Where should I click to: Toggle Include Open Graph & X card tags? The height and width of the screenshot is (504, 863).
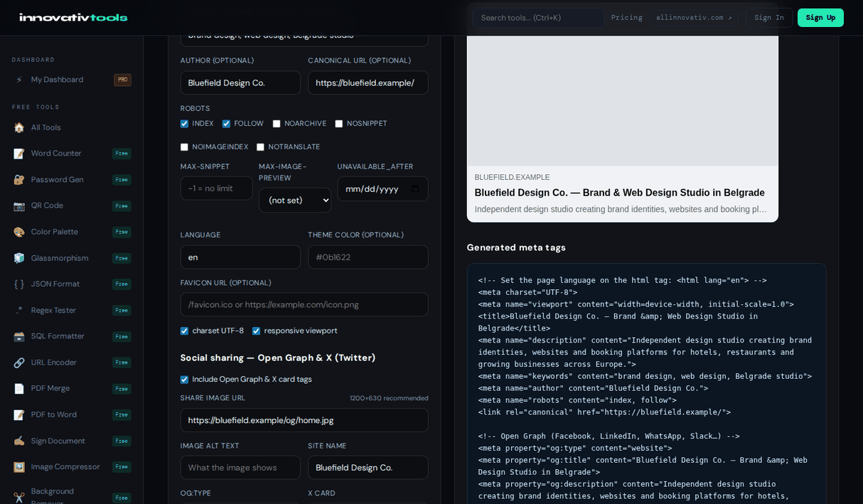click(x=184, y=380)
